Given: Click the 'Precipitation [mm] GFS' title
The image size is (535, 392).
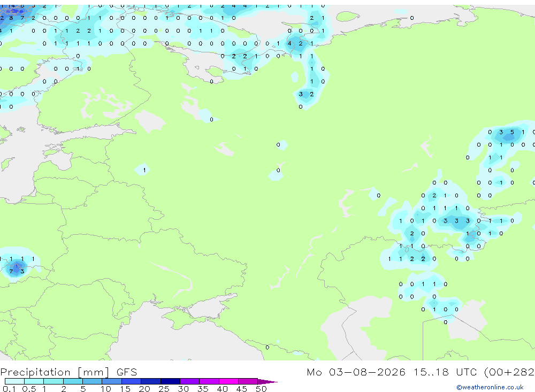Looking at the screenshot, I should pos(68,372).
